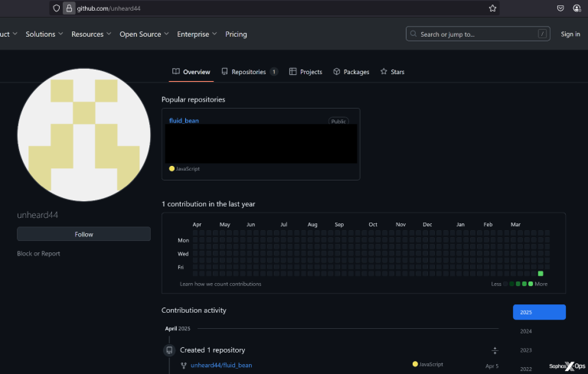Image resolution: width=588 pixels, height=374 pixels.
Task: Click the green contribution square in graph
Action: [x=541, y=274]
